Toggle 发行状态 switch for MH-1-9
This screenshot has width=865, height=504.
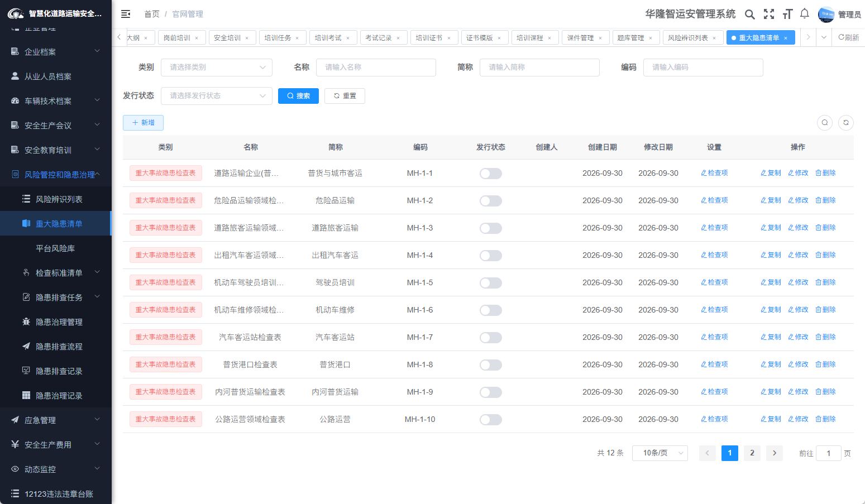pos(491,392)
